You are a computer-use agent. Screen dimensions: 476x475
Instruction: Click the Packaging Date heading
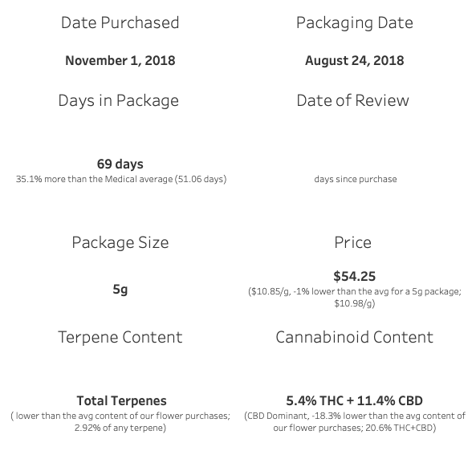coord(355,23)
